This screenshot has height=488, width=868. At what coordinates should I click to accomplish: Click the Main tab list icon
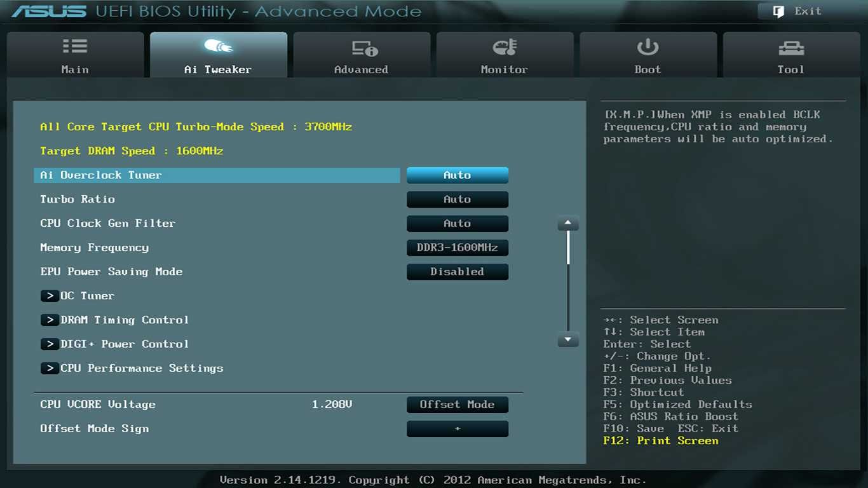click(x=75, y=46)
